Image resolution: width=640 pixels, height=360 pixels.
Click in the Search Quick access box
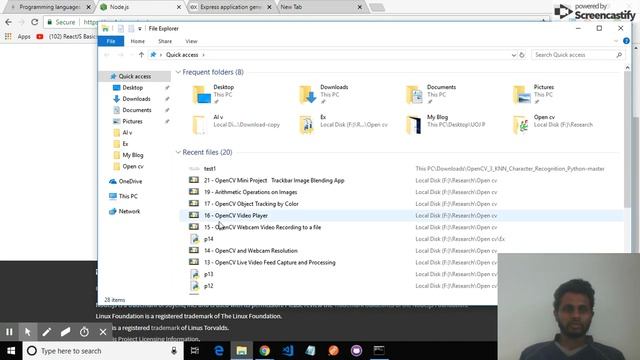click(x=578, y=55)
